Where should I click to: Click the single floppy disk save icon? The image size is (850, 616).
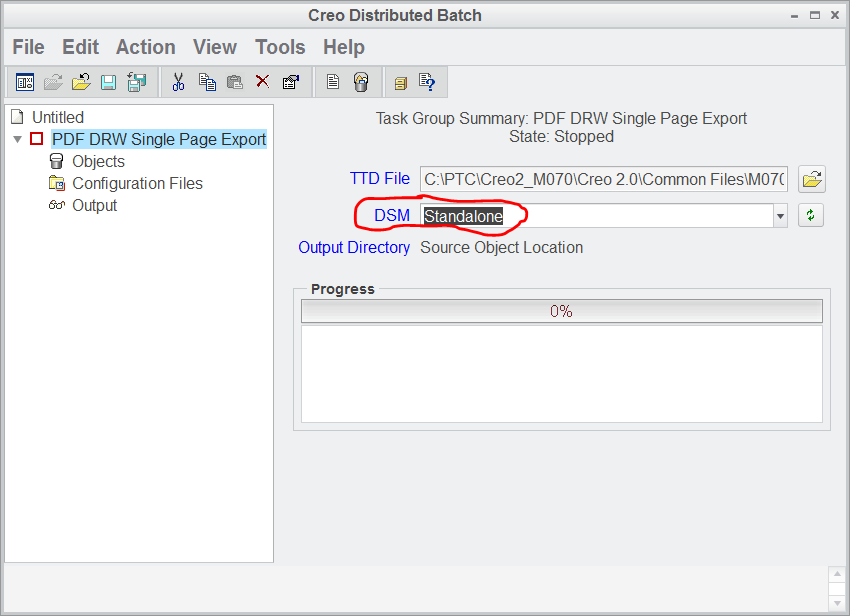108,82
